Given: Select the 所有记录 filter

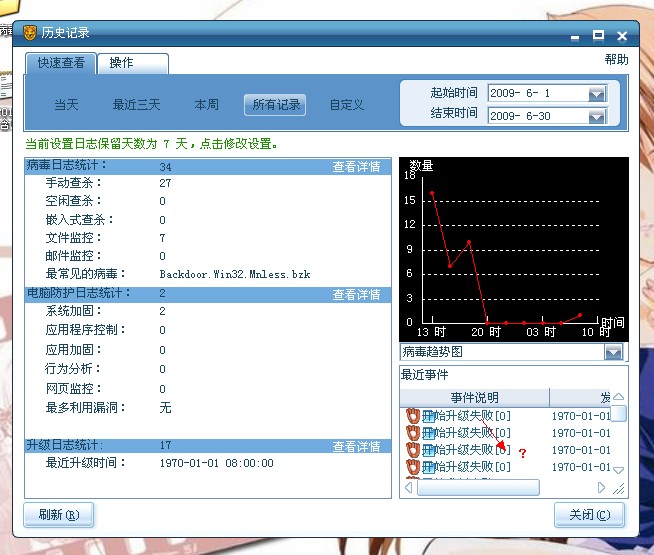Looking at the screenshot, I should 275,105.
